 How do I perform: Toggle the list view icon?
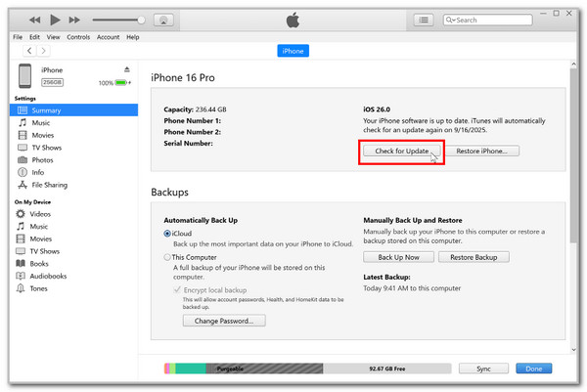coord(424,20)
